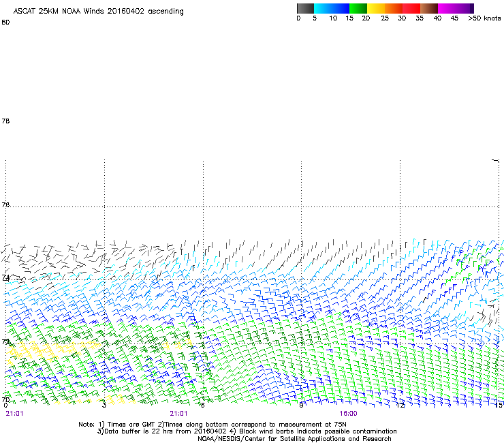This screenshot has height=443, width=504.
Task: Click the red 30–35 knots color band
Action: point(411,8)
